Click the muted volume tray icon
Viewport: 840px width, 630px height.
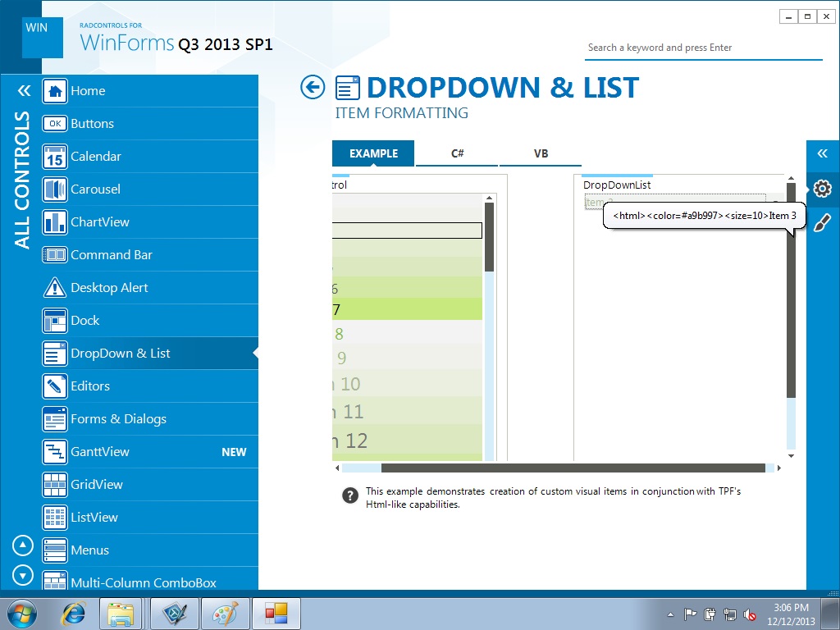point(750,614)
